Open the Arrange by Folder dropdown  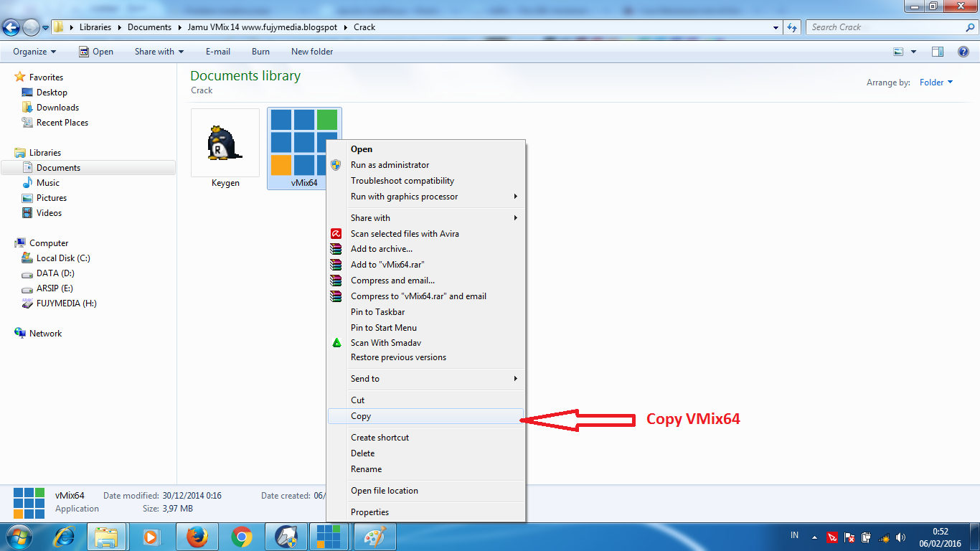936,83
